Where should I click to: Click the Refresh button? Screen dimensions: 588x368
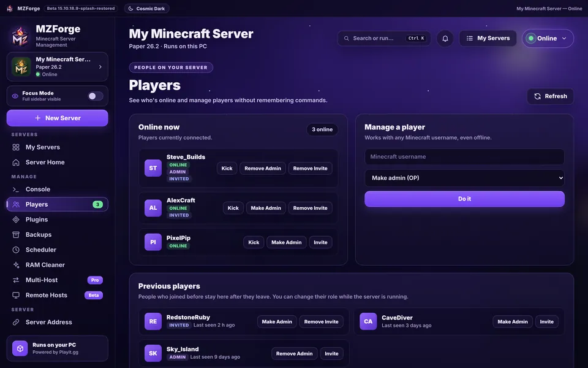click(551, 96)
